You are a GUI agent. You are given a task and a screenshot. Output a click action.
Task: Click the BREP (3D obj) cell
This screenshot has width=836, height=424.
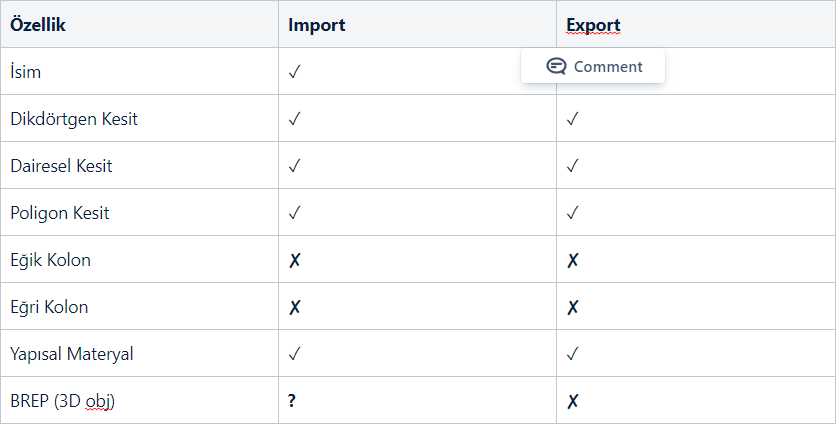63,401
